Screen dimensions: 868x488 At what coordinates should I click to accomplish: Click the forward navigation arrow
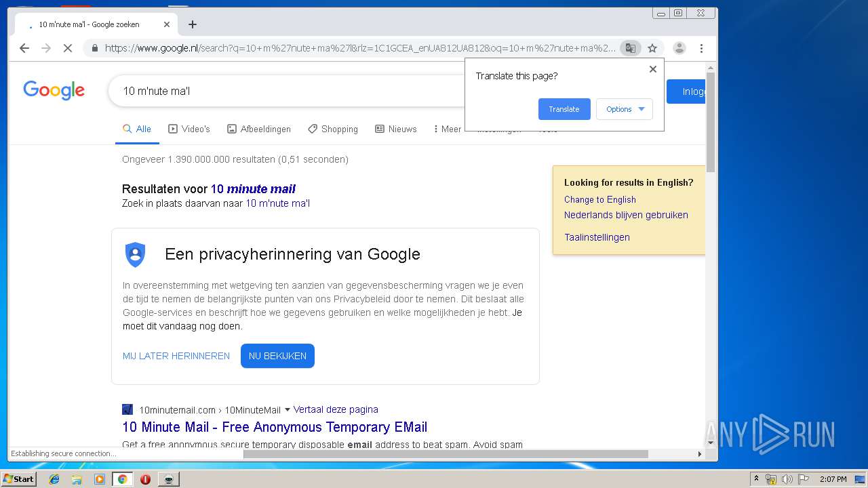pyautogui.click(x=46, y=48)
